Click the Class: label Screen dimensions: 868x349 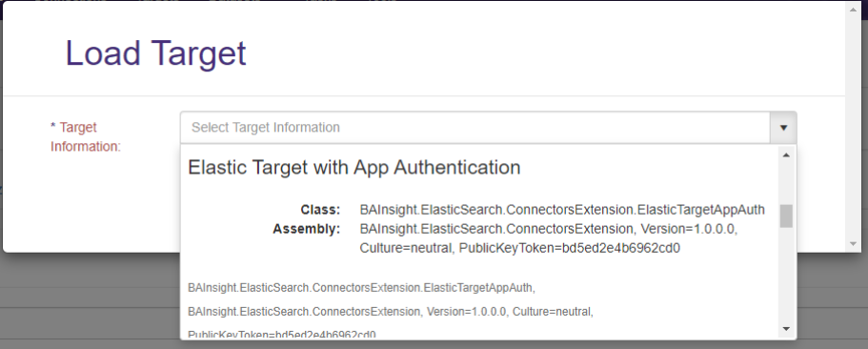point(320,210)
